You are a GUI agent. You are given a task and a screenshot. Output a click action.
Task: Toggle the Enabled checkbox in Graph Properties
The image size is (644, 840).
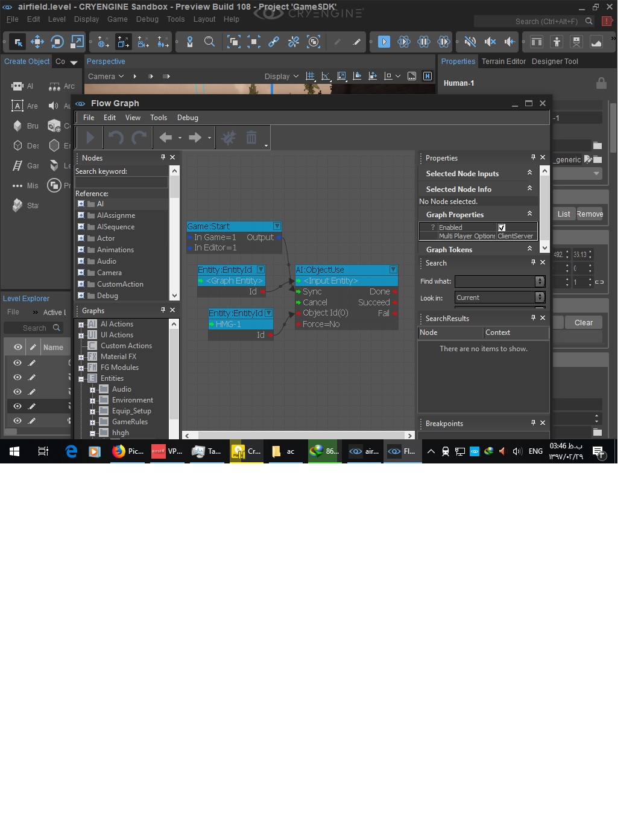pos(502,227)
